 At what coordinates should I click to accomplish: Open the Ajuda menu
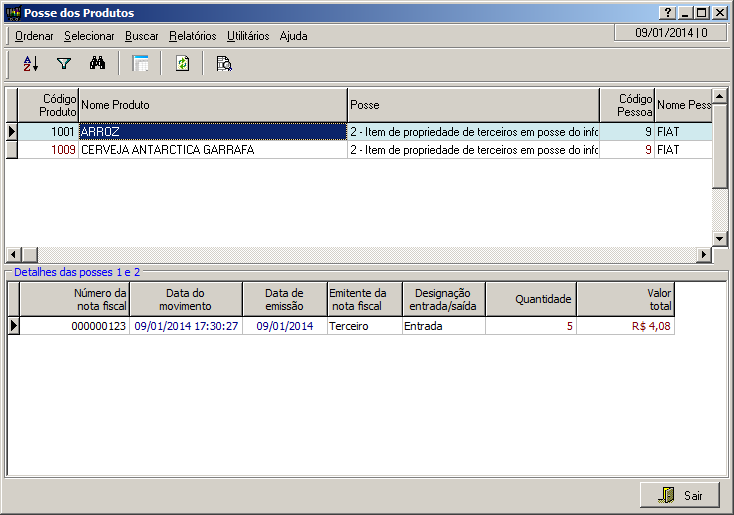(x=293, y=36)
